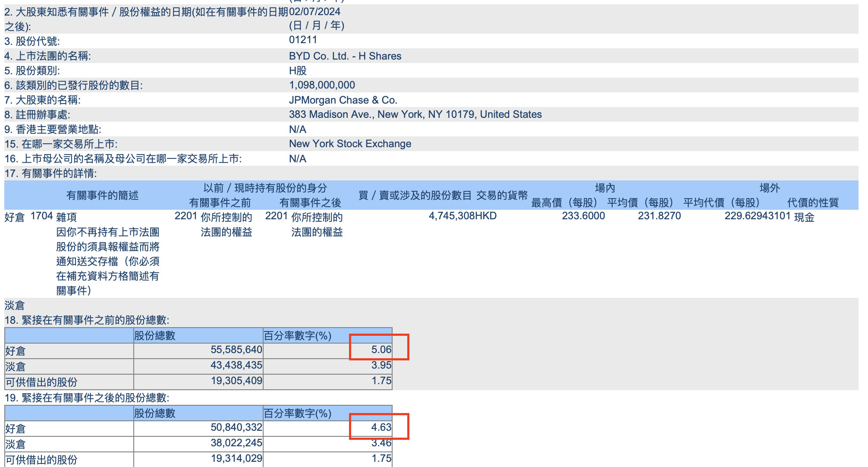Viewport: 868px width, 467px height.
Task: Click the 383 Madison Ave. registered address
Action: pyautogui.click(x=415, y=114)
